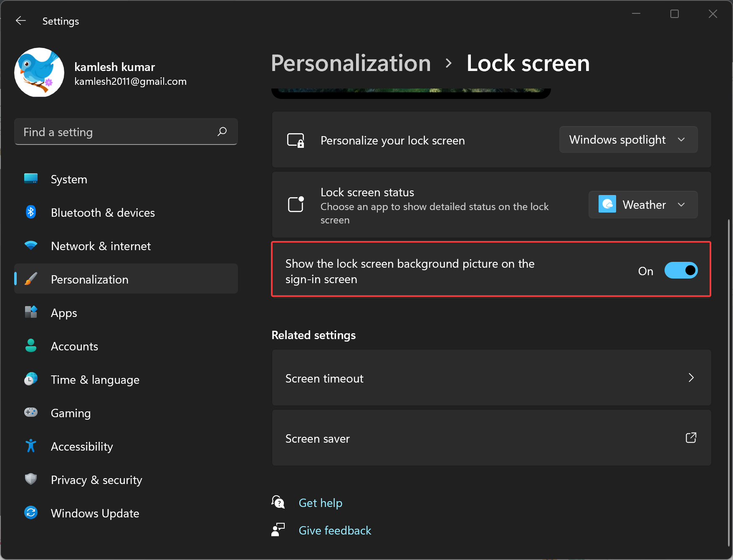Open the Windows spotlight dropdown
This screenshot has width=733, height=560.
point(628,139)
